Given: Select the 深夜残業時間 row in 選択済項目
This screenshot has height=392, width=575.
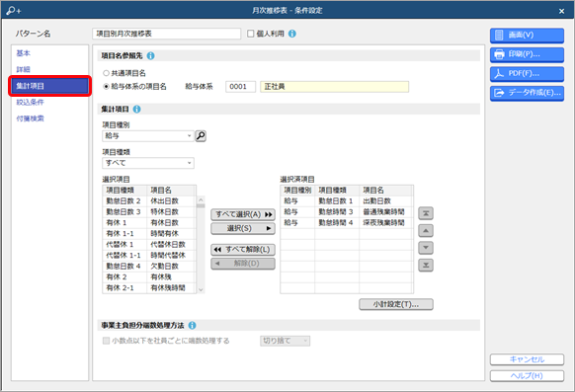Looking at the screenshot, I should pyautogui.click(x=347, y=223).
